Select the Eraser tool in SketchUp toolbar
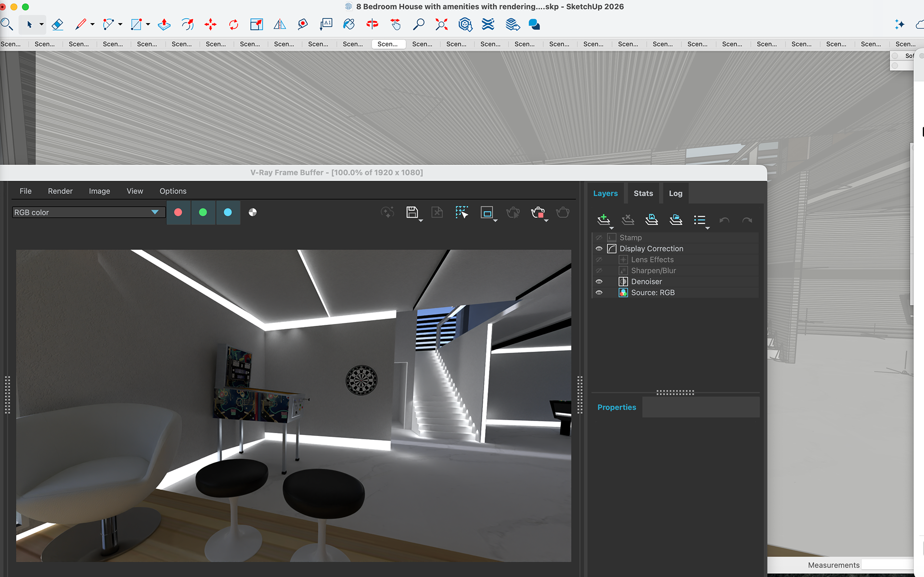Screen dimensions: 924x577 [x=57, y=24]
